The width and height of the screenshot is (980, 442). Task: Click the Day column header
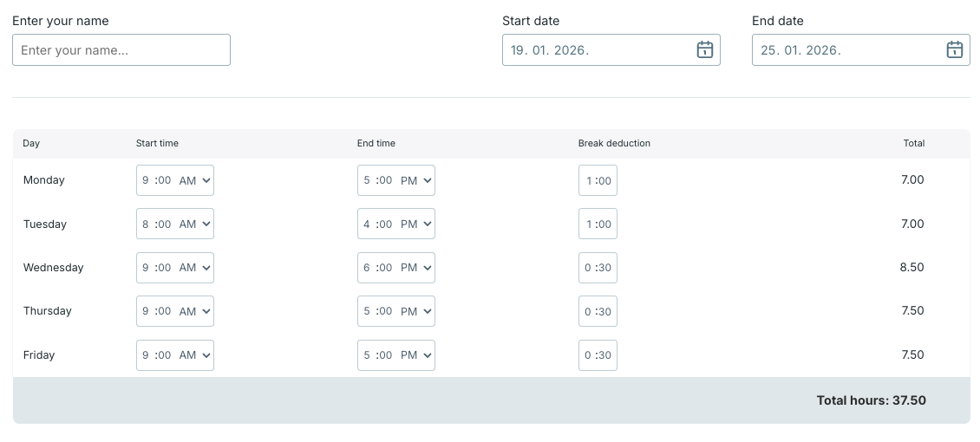coord(31,144)
